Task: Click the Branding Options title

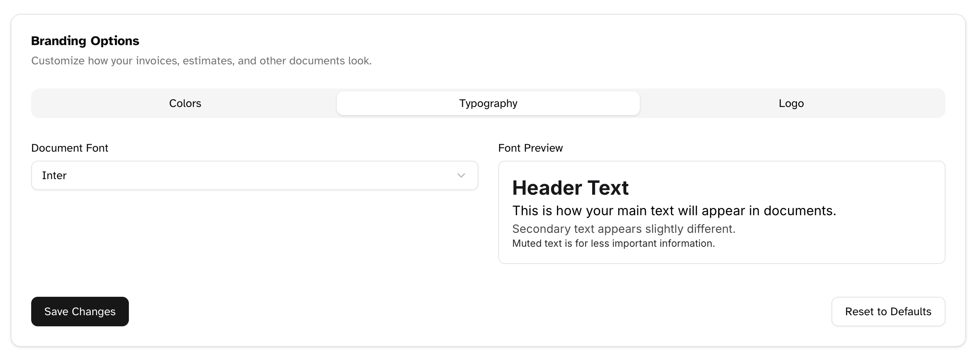Action: pos(85,41)
